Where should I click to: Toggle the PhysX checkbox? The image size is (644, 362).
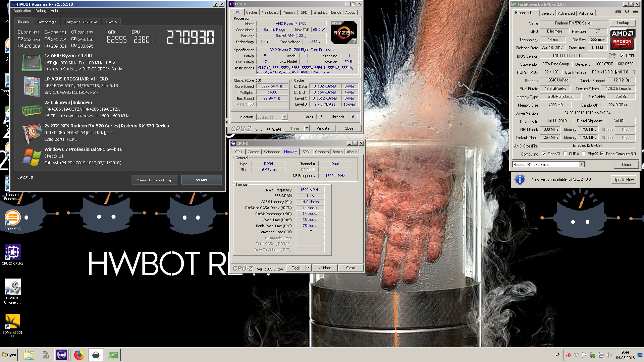pyautogui.click(x=584, y=154)
